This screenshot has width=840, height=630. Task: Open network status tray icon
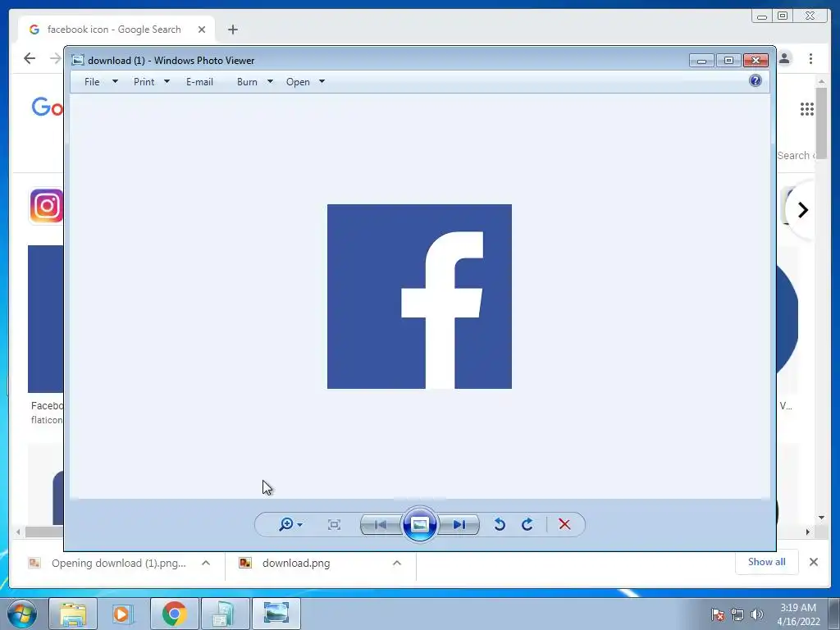click(x=737, y=614)
